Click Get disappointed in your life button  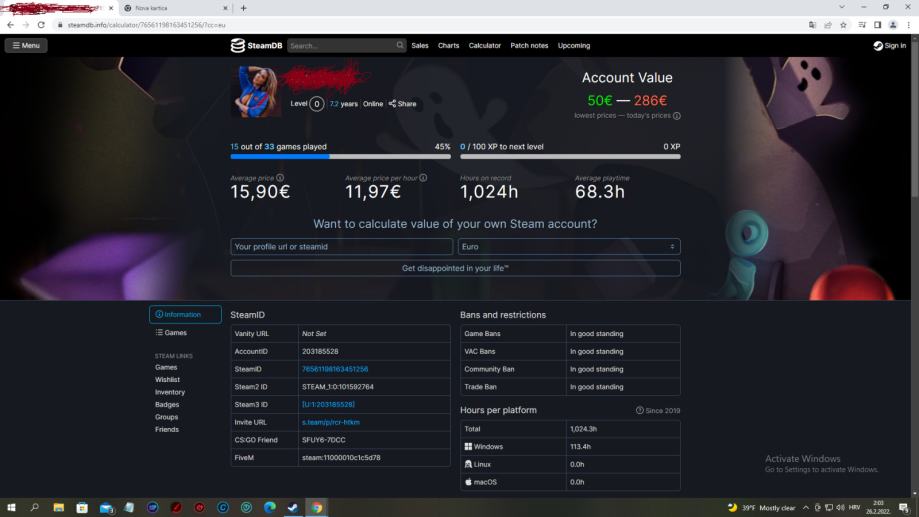pyautogui.click(x=455, y=268)
